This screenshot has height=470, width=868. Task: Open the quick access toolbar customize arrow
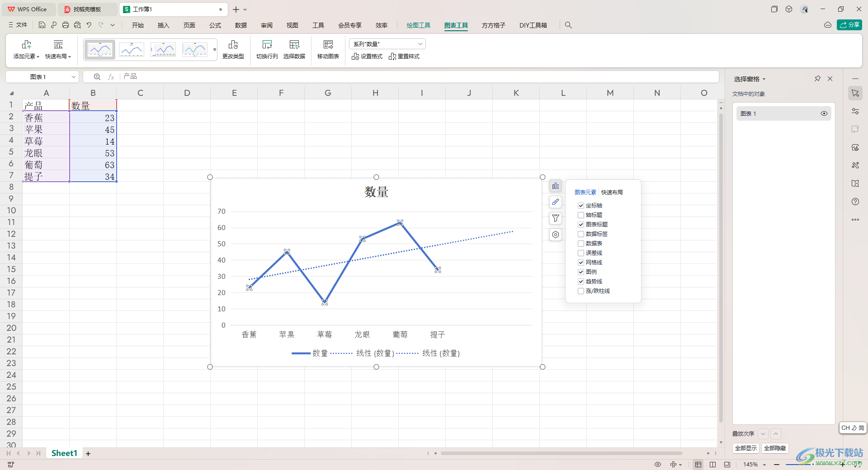(x=113, y=25)
